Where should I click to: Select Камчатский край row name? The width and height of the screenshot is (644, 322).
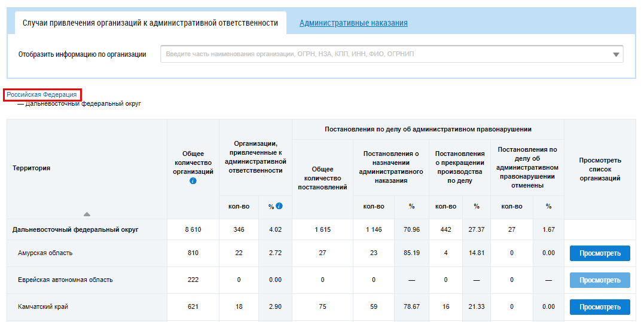click(x=43, y=307)
